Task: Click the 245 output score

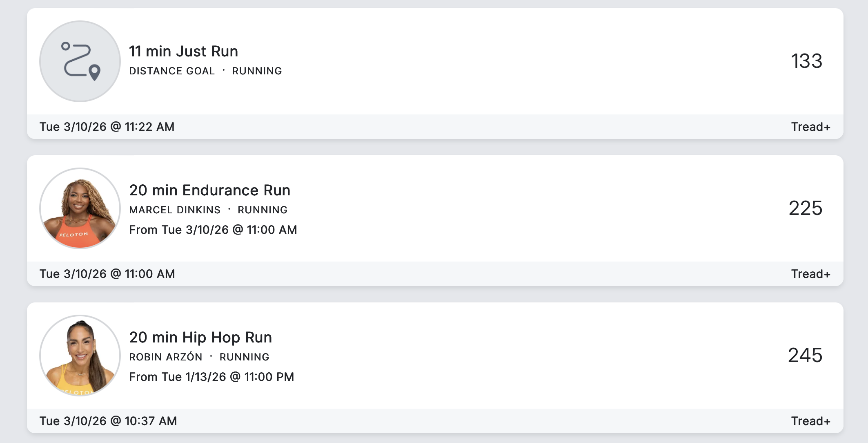Action: pos(805,356)
